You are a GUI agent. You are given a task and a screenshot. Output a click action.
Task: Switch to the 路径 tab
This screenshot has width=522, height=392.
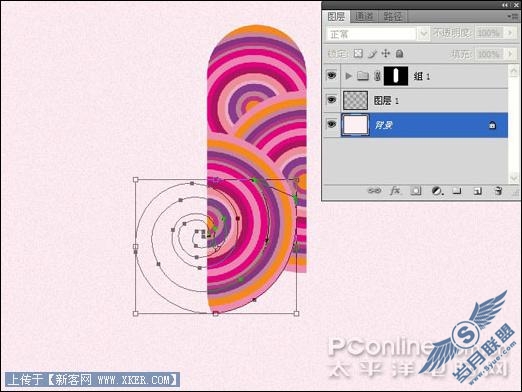[x=393, y=16]
